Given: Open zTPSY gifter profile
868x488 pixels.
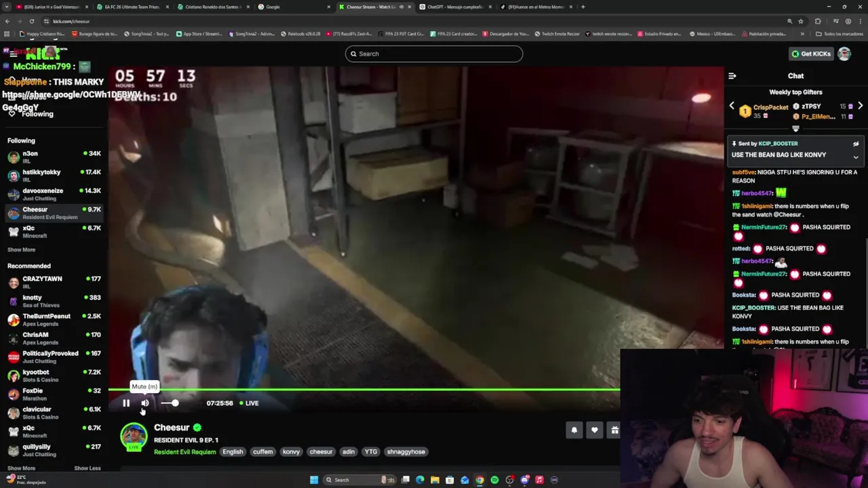Looking at the screenshot, I should [x=812, y=106].
